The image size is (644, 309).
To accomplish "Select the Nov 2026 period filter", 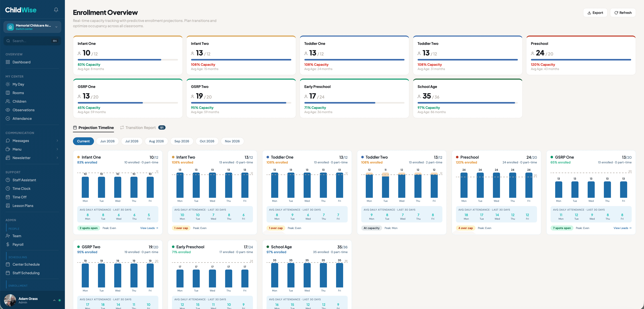I will tap(232, 141).
